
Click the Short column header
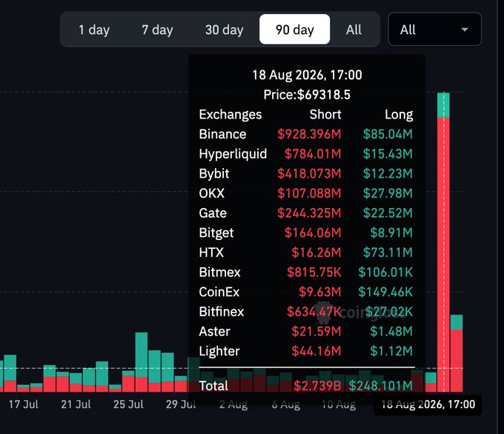[x=325, y=114]
